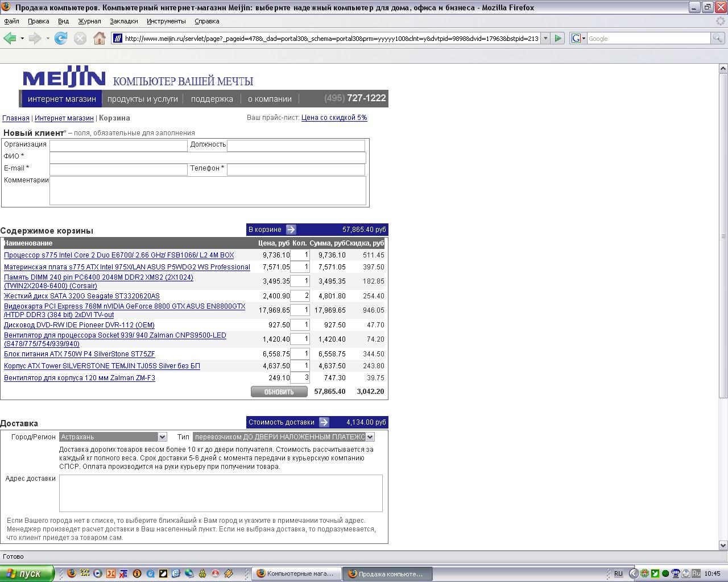Viewport: 728px width, 582px height.
Task: Open the address bar history dropdown
Action: point(545,38)
